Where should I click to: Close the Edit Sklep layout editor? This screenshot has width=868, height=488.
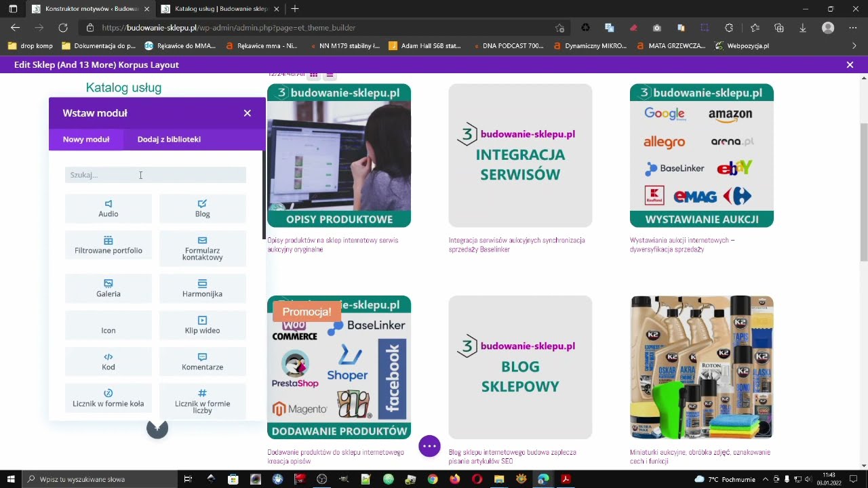pyautogui.click(x=850, y=65)
